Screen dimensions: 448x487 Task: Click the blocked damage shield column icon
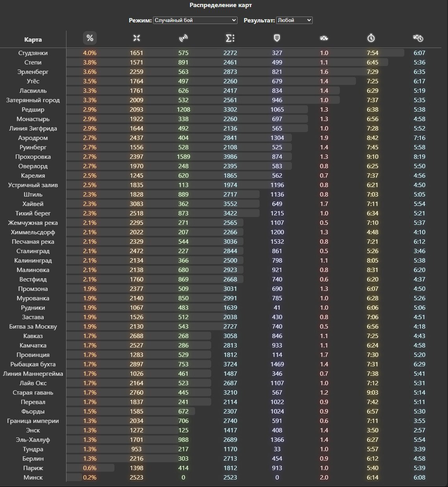(277, 38)
